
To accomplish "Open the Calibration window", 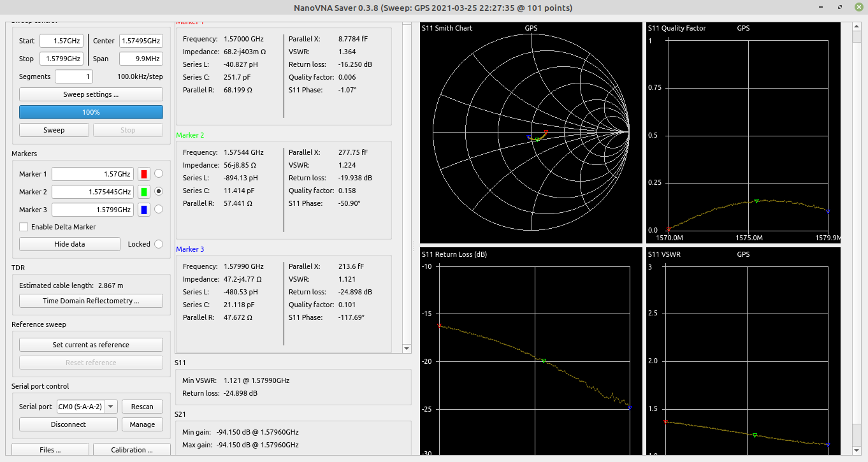I will point(132,450).
